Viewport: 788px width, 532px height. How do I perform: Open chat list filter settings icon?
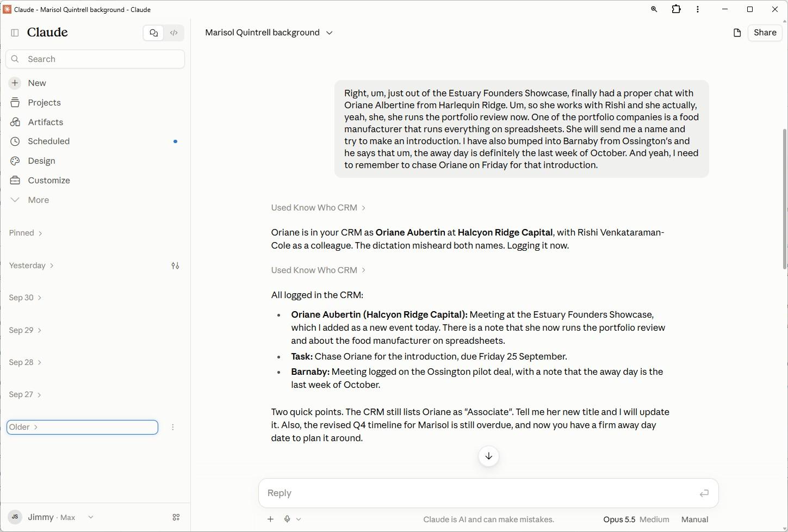click(175, 266)
